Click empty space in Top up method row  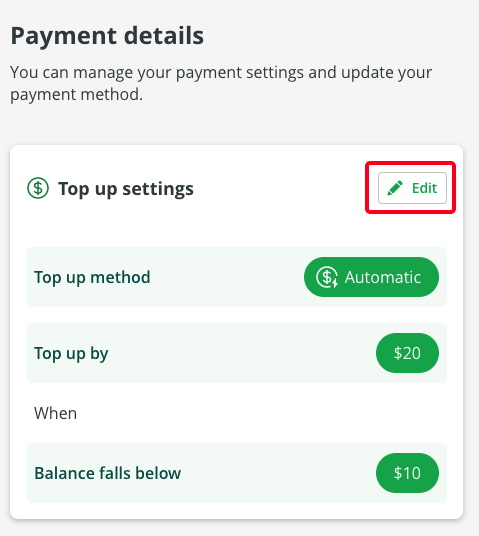[x=226, y=277]
